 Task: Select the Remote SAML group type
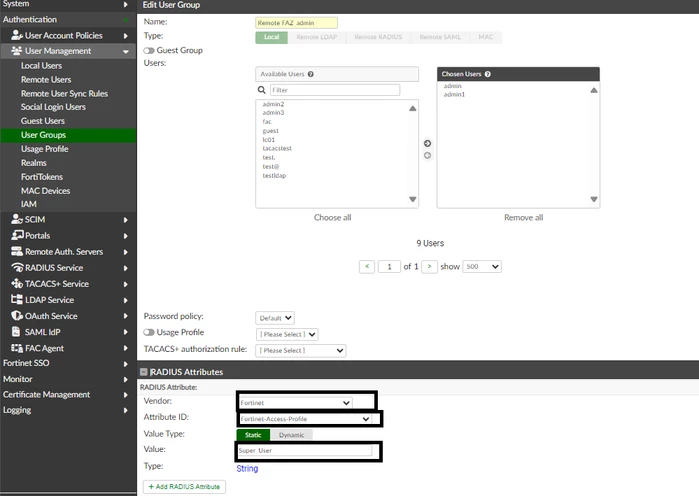click(440, 37)
